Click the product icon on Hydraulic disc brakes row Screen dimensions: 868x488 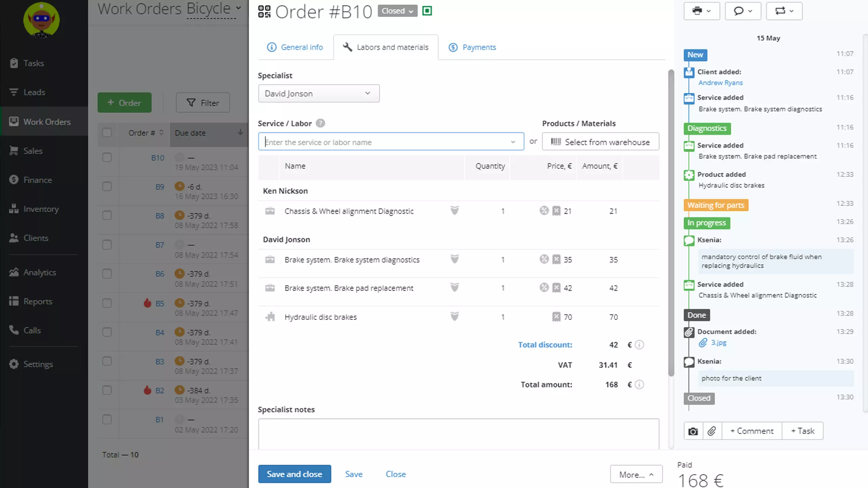coord(270,317)
